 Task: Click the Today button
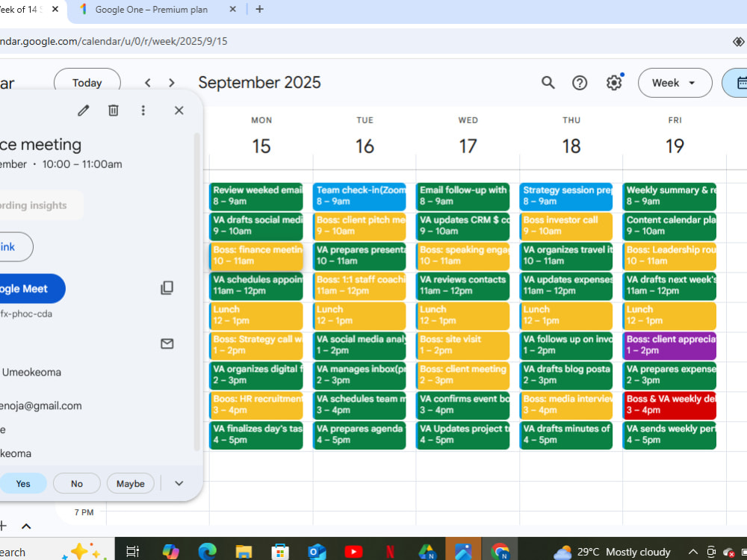87,83
